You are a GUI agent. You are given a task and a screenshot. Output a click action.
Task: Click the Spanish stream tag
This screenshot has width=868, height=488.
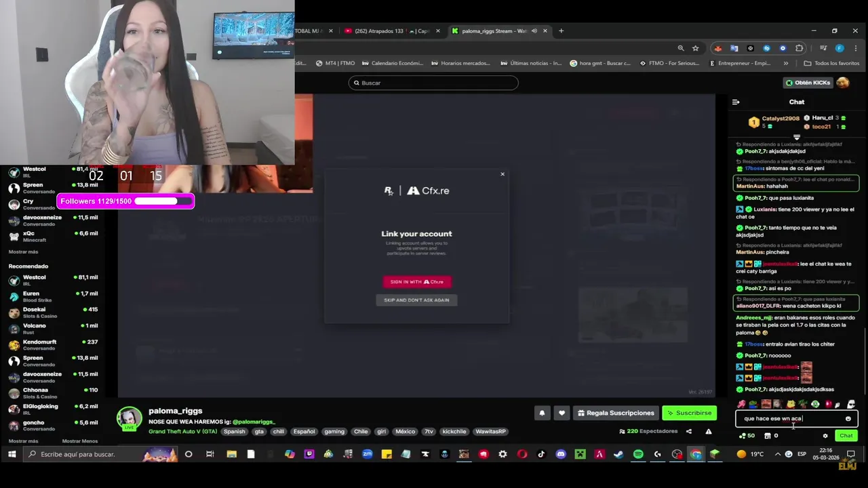tap(235, 431)
